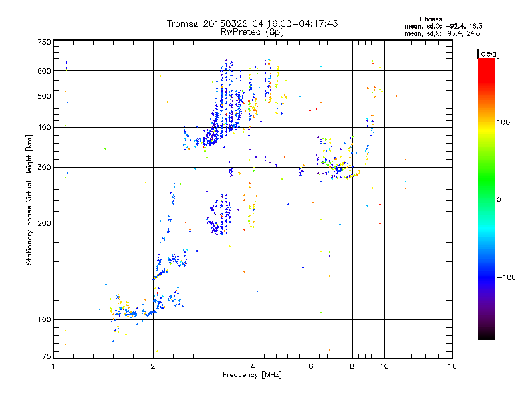Screen dimensions: 532x399
Task: Click the y-axis tick label '500'
Action: coord(44,96)
